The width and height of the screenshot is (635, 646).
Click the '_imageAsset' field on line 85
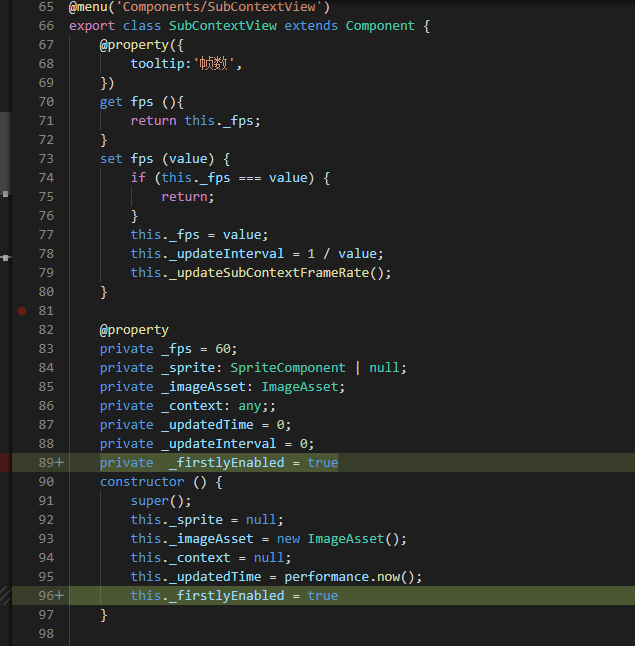[204, 387]
